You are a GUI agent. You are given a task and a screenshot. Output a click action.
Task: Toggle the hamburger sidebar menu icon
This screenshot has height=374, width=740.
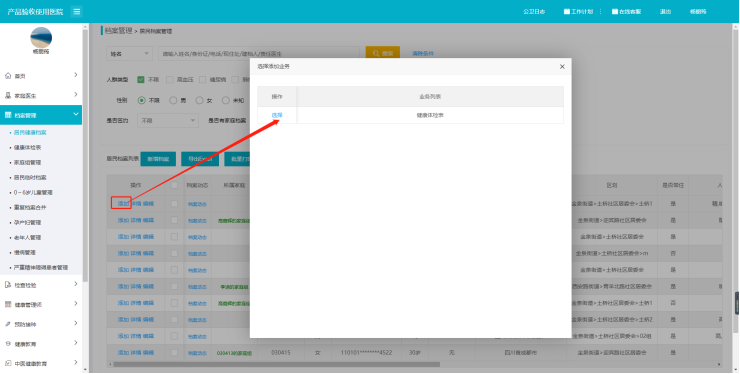pos(76,11)
